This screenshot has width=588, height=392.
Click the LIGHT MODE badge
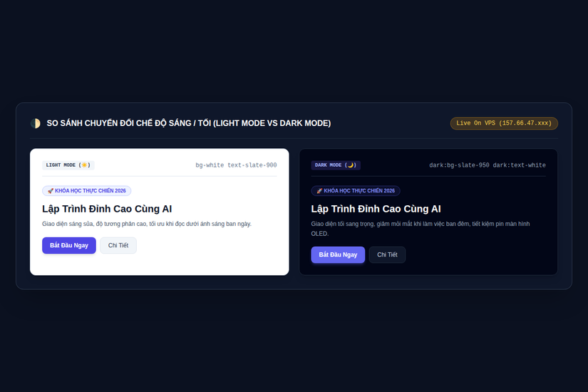(68, 165)
